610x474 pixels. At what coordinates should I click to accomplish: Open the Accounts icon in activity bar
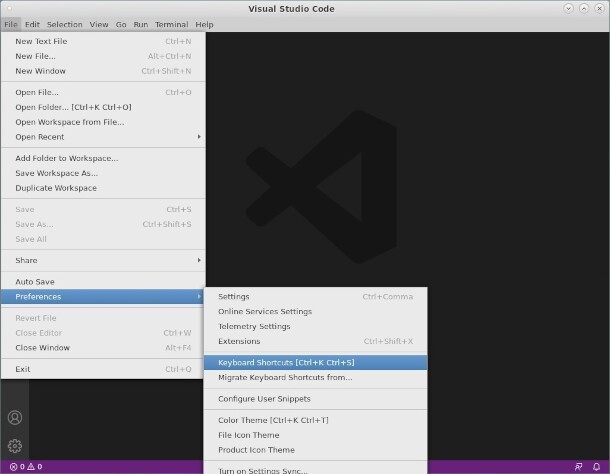point(15,418)
